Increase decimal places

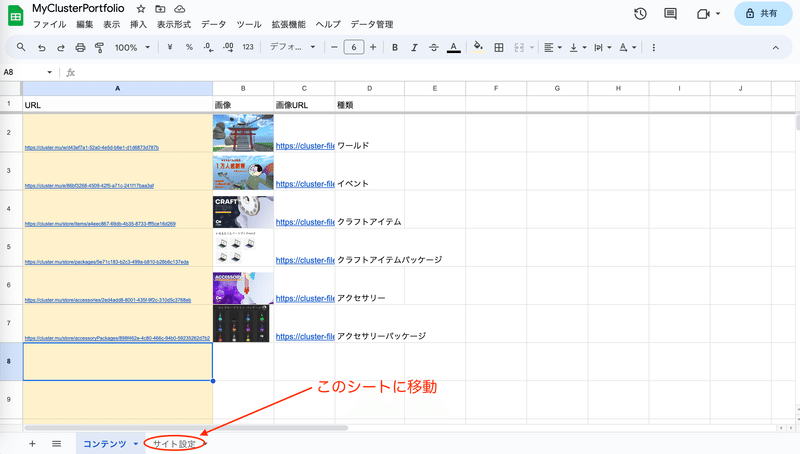click(228, 47)
